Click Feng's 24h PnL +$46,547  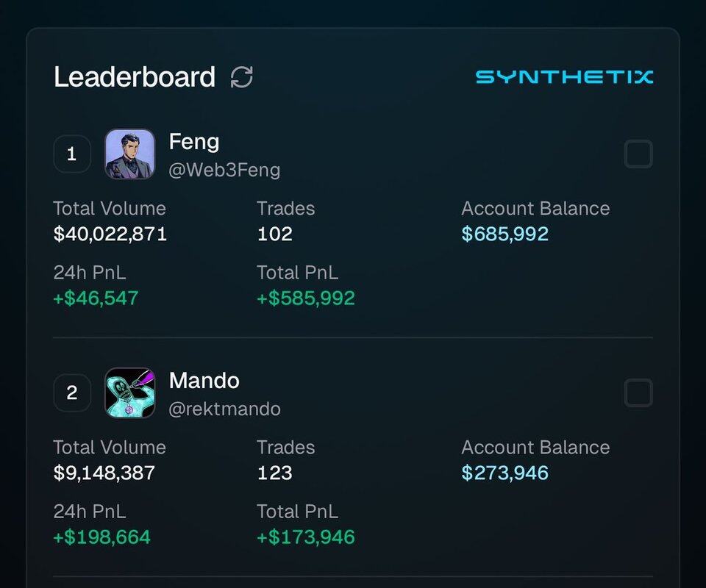point(96,298)
